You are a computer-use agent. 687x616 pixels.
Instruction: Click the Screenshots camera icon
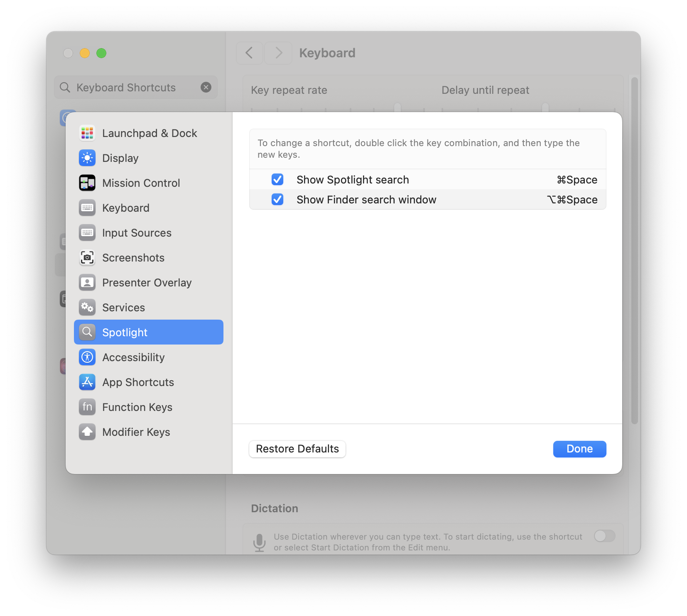87,258
